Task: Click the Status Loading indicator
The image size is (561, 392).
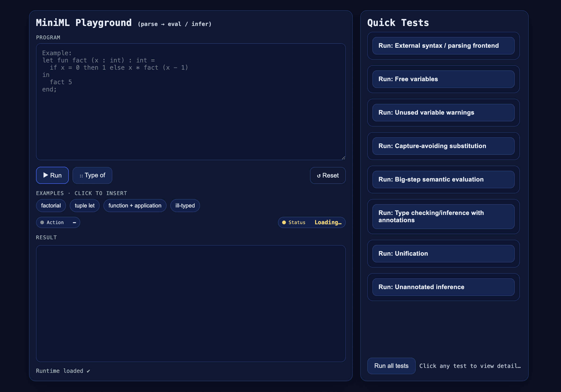Action: [312, 222]
